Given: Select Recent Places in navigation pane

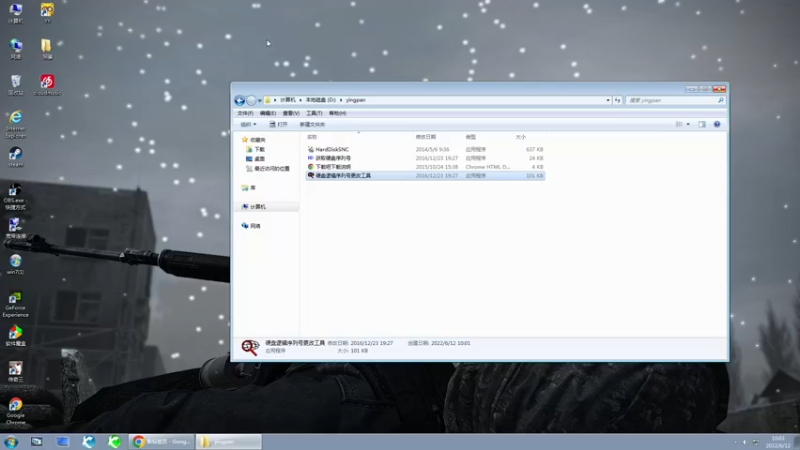Looking at the screenshot, I should pyautogui.click(x=268, y=169).
